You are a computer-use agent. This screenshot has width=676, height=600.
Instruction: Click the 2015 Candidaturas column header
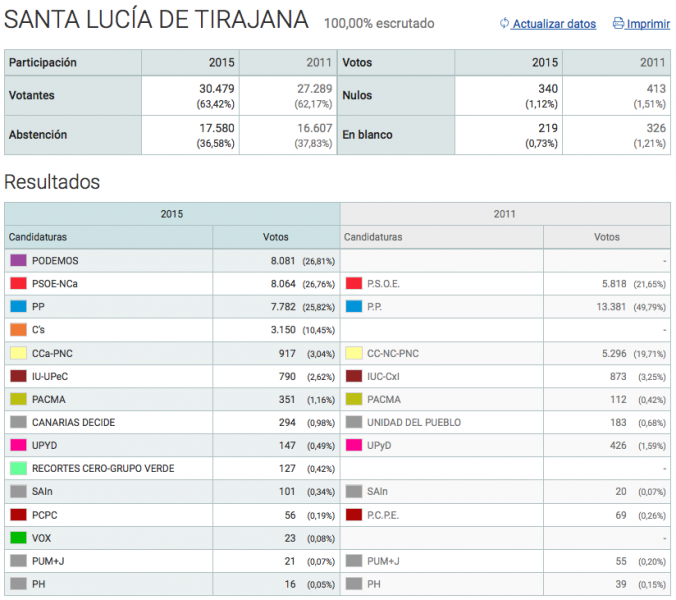[108, 237]
